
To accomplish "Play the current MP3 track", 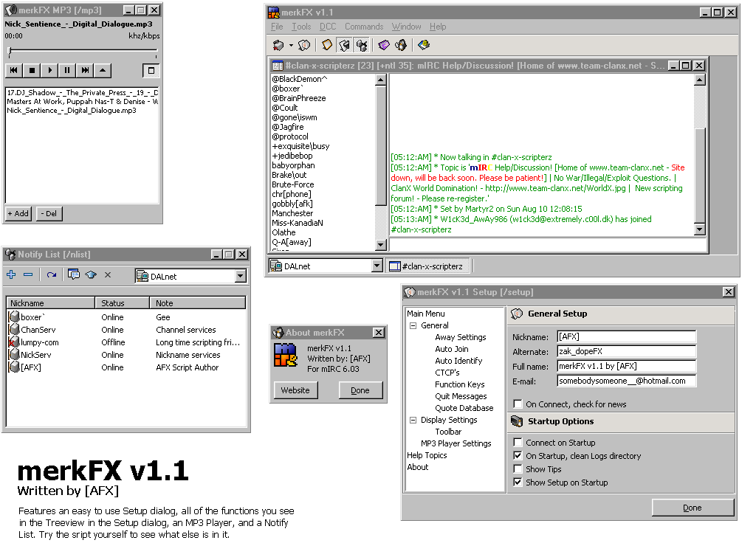I will pos(49,70).
